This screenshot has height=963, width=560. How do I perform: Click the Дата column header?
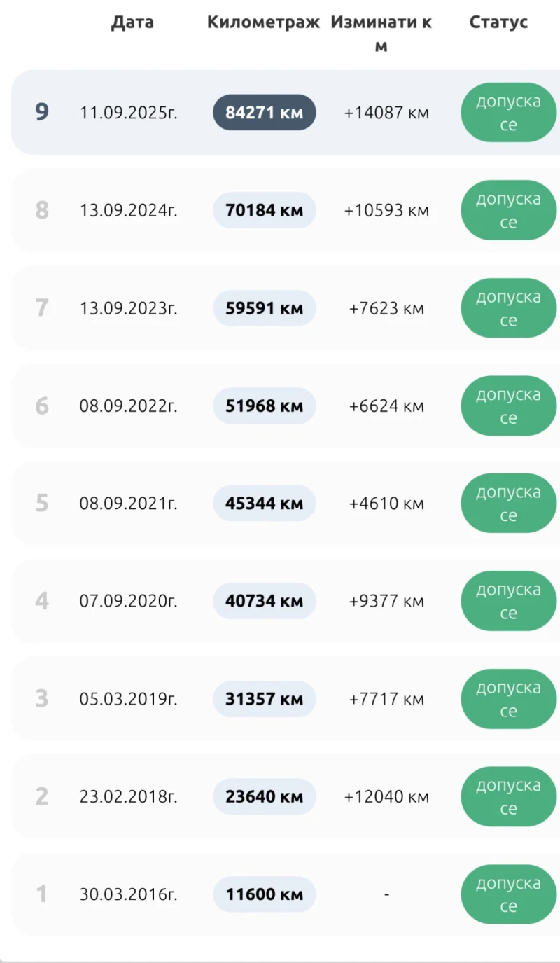coord(132,22)
